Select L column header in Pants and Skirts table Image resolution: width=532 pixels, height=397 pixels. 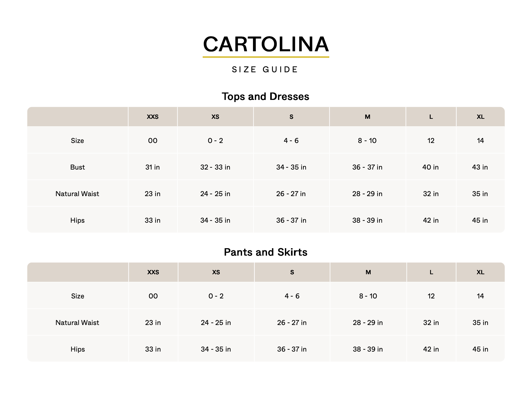point(431,272)
